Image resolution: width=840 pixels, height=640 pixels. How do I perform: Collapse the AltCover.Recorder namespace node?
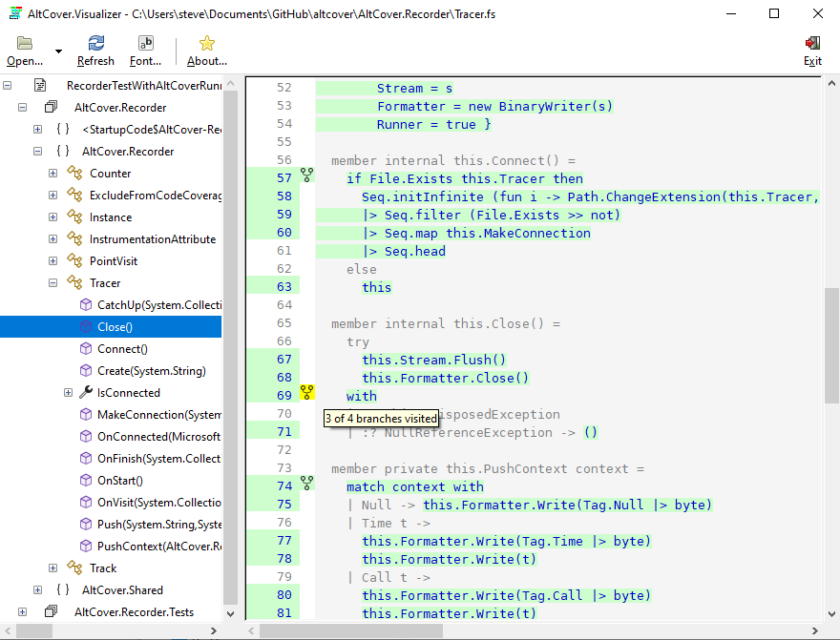(x=37, y=151)
